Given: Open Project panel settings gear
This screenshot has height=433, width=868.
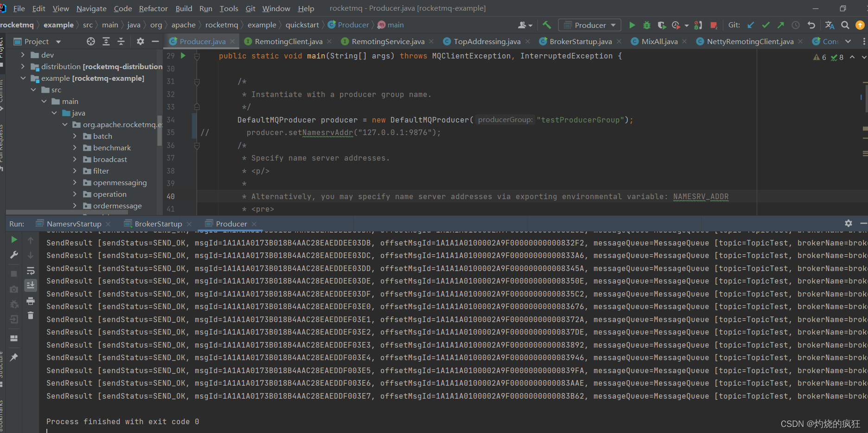Looking at the screenshot, I should [140, 41].
